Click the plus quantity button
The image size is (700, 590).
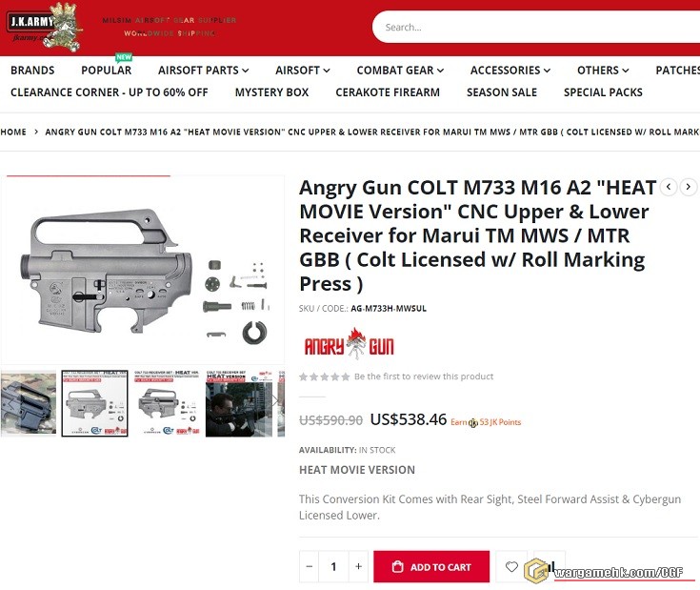pos(358,566)
